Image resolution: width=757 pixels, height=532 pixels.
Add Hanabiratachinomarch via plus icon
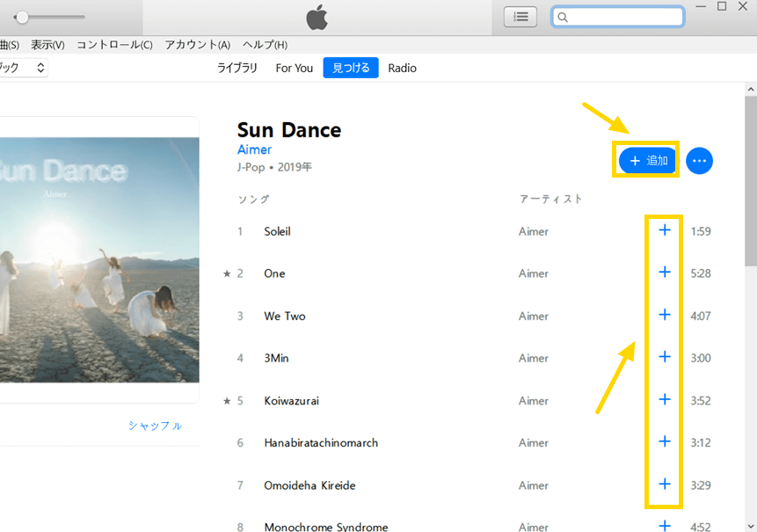coord(665,441)
